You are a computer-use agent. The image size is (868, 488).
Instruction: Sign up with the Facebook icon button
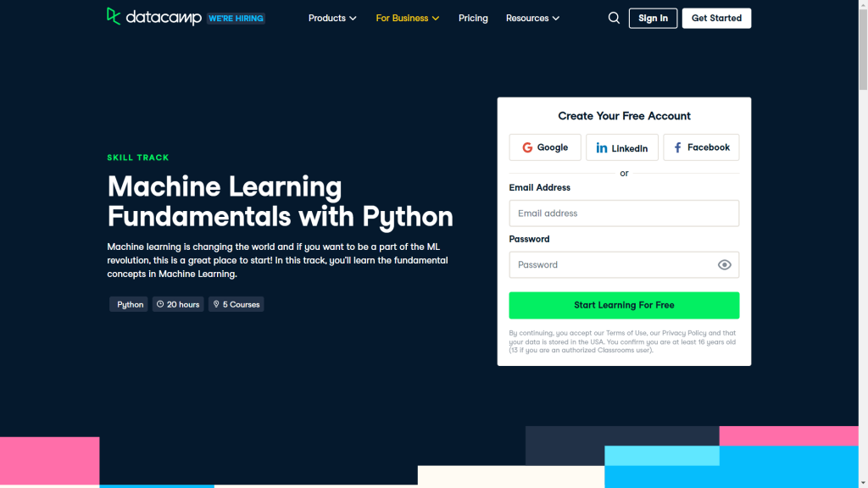tap(701, 147)
